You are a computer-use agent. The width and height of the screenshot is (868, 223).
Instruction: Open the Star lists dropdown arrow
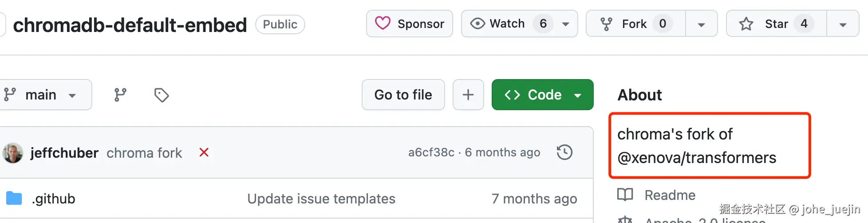click(843, 24)
